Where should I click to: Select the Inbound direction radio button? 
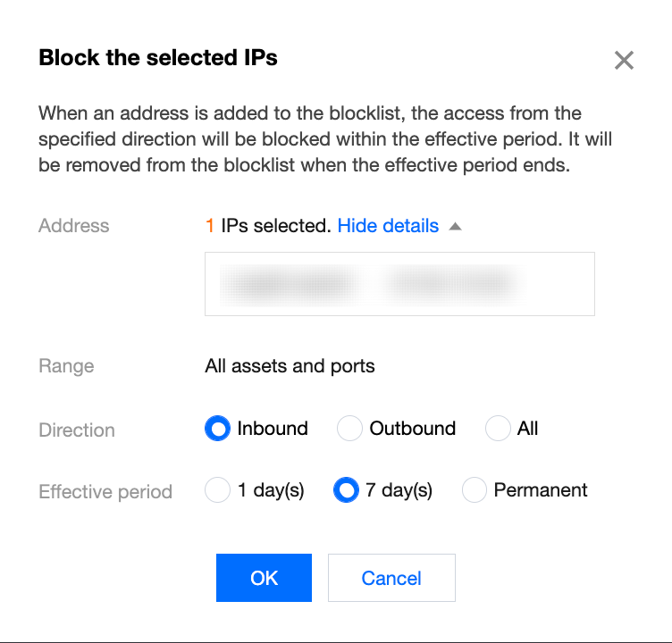[217, 429]
